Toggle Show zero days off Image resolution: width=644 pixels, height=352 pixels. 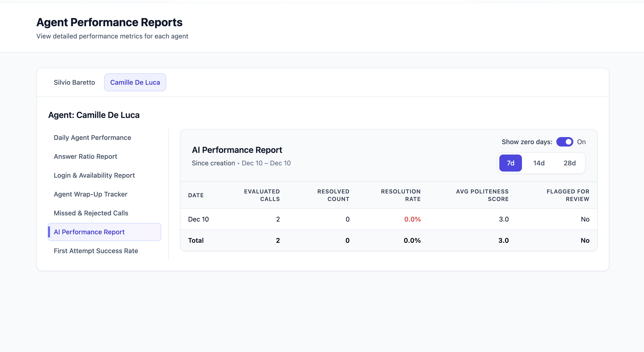pyautogui.click(x=565, y=142)
